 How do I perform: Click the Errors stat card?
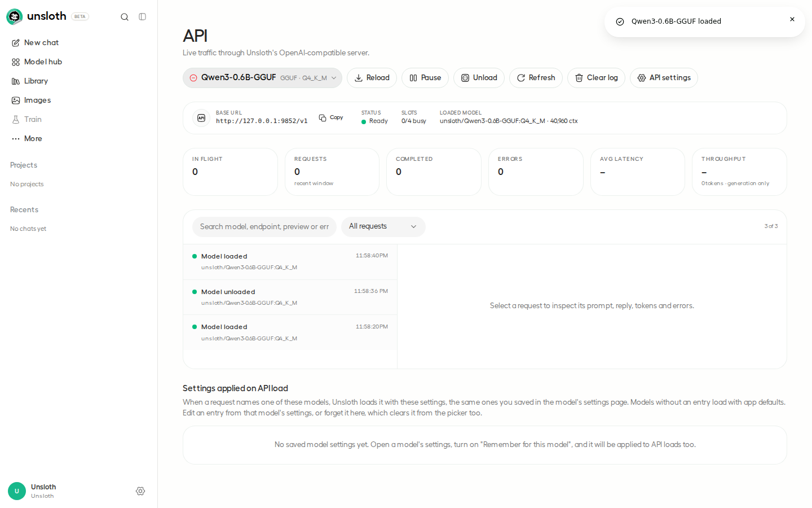(x=536, y=172)
